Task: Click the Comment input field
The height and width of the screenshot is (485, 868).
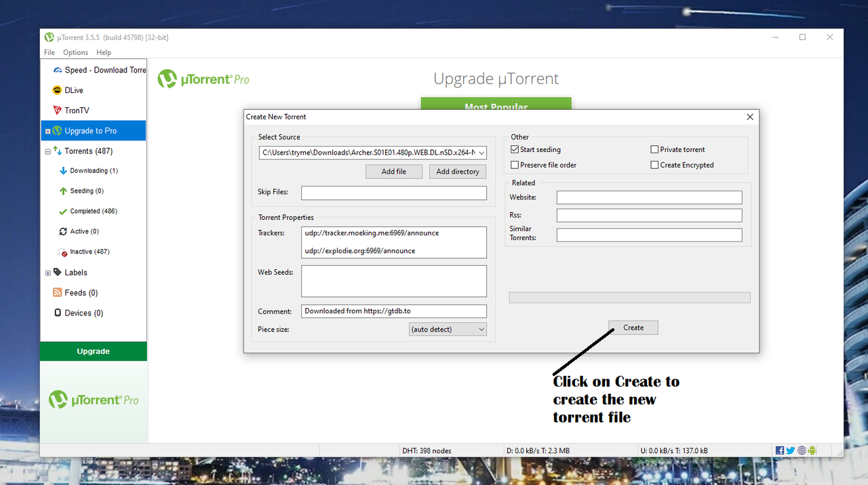Action: pyautogui.click(x=394, y=311)
